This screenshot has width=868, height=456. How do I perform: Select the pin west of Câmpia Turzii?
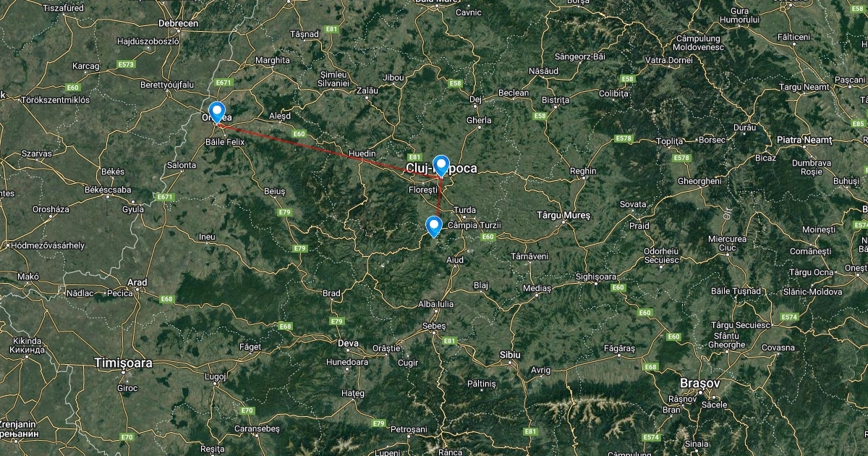point(433,227)
